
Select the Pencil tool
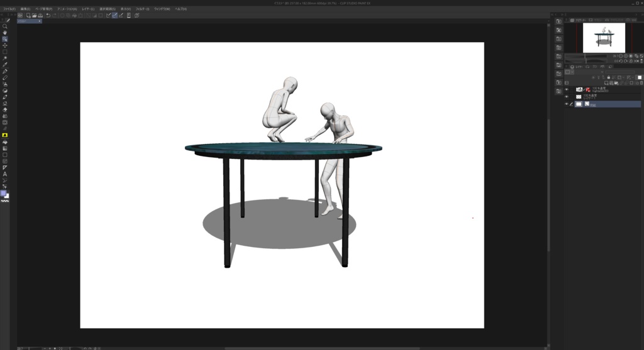point(5,77)
